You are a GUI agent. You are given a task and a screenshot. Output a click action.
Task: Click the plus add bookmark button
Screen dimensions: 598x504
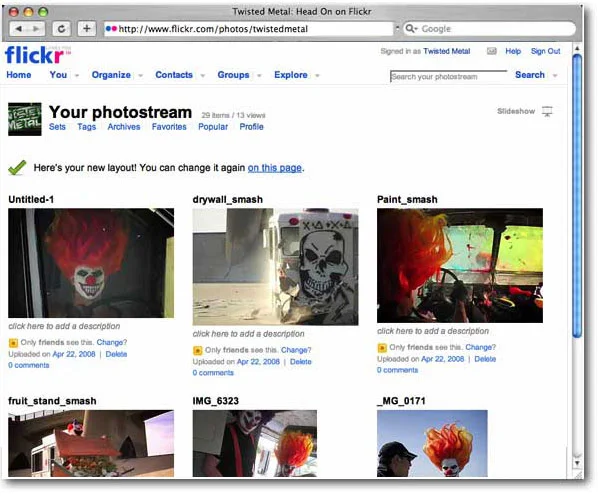click(x=87, y=29)
